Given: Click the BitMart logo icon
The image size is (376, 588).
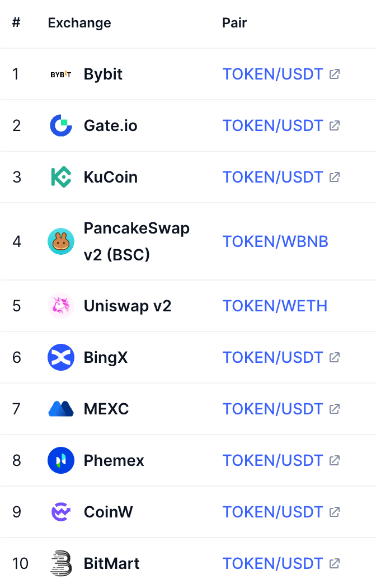Looking at the screenshot, I should coord(60,563).
